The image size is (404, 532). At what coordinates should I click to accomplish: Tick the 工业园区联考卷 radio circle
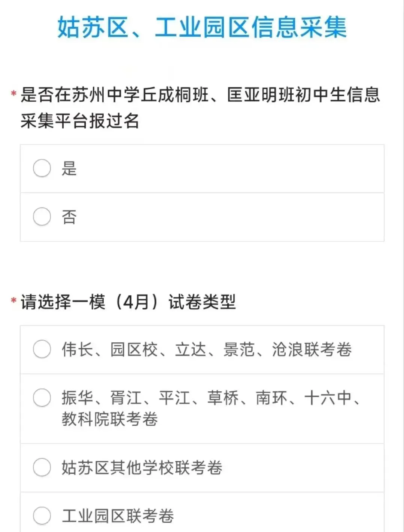tap(42, 516)
